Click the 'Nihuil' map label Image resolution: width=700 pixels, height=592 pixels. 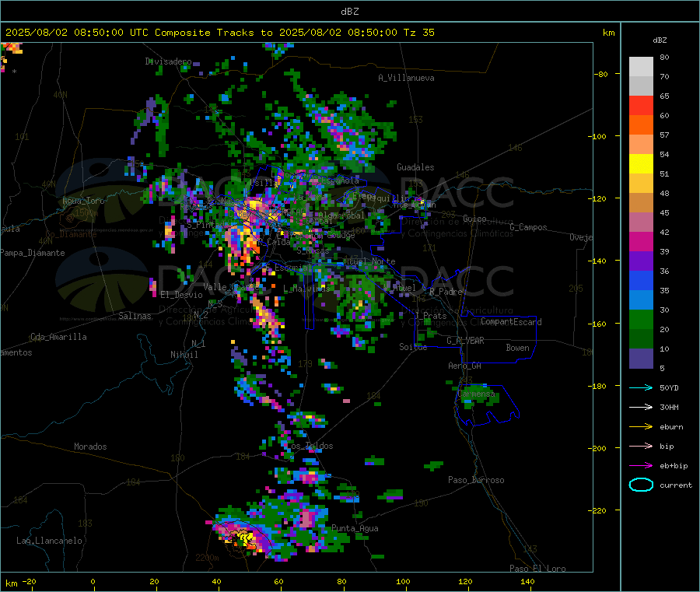184,355
